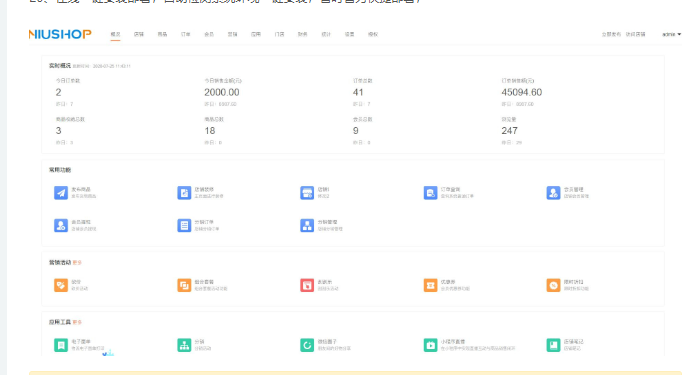Open the green store notes icon
Screen dimensions: 693x375
point(553,345)
